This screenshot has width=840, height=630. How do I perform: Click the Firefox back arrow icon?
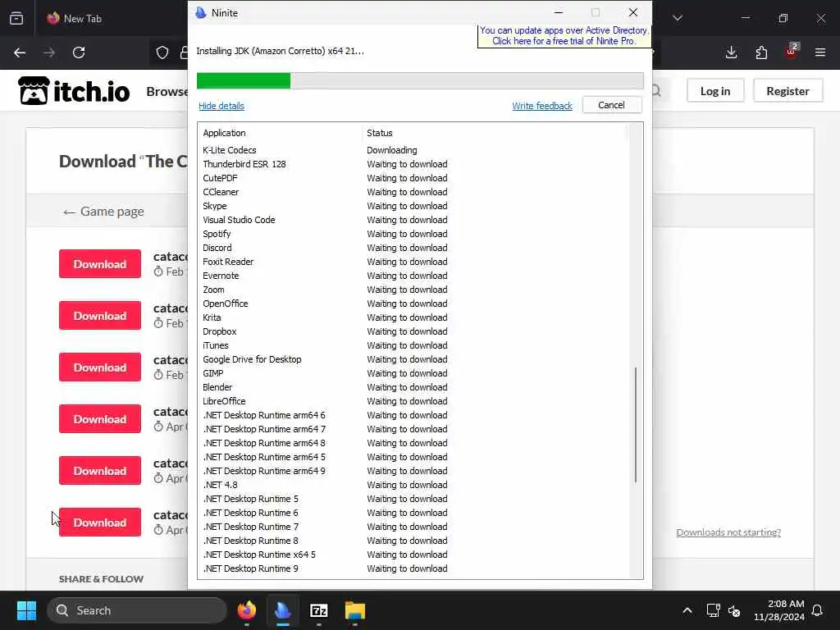pos(20,52)
